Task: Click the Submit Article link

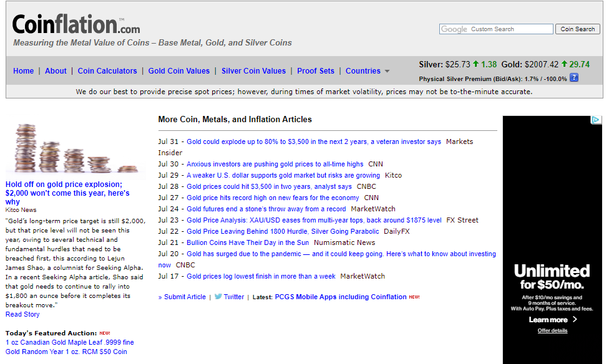Action: click(185, 297)
